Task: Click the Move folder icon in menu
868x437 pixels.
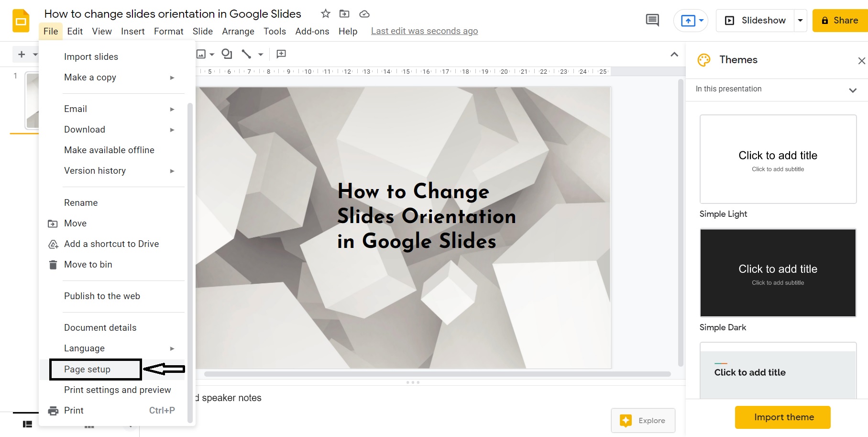Action: point(53,224)
